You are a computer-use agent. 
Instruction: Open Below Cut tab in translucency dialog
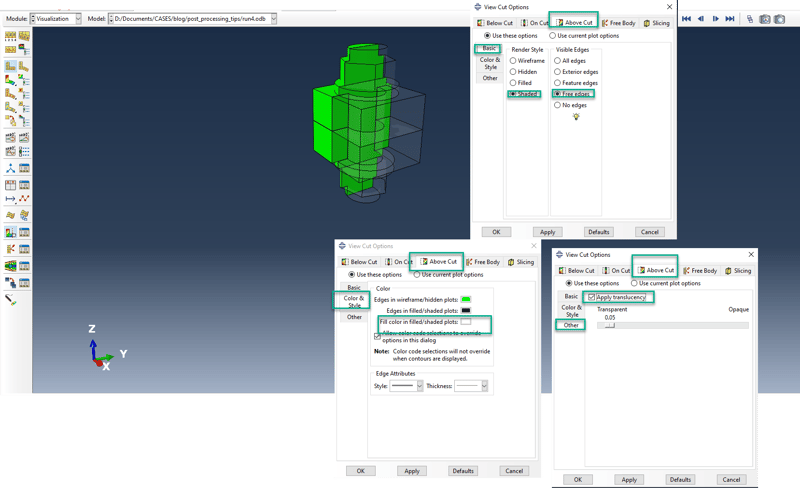coord(581,270)
